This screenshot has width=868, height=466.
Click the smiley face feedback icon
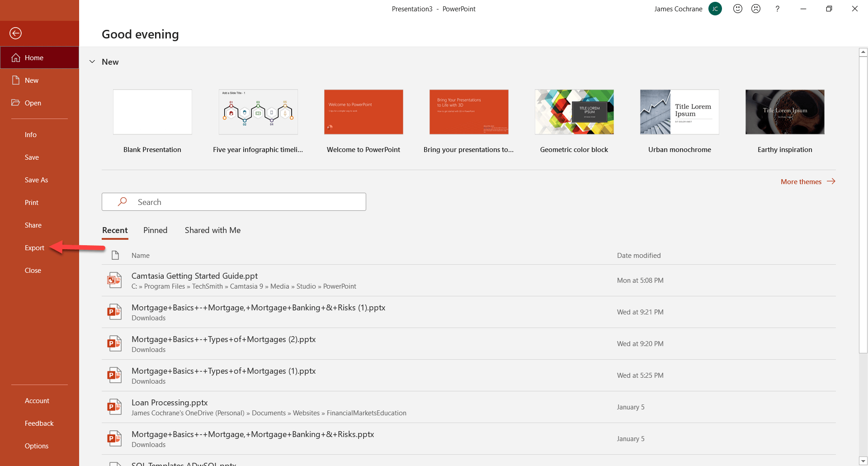(x=738, y=9)
